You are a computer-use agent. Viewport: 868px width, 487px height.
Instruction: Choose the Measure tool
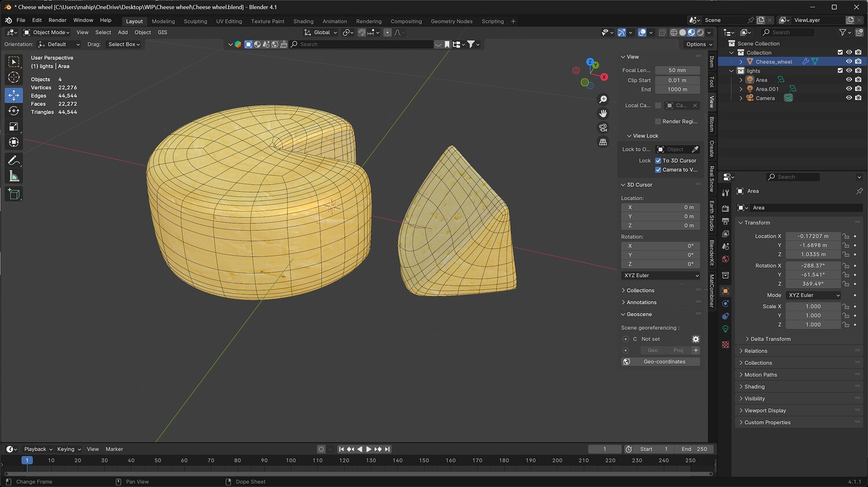coord(14,176)
